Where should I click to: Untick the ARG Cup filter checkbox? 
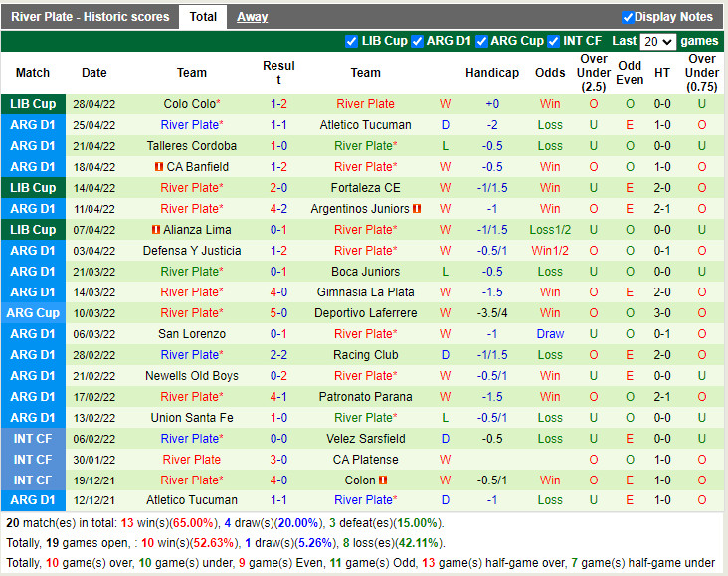pyautogui.click(x=481, y=42)
